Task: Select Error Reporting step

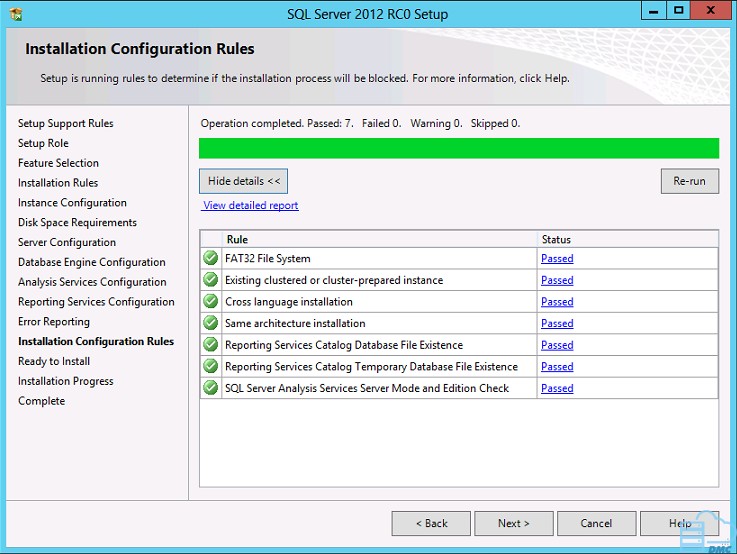Action: coord(54,321)
